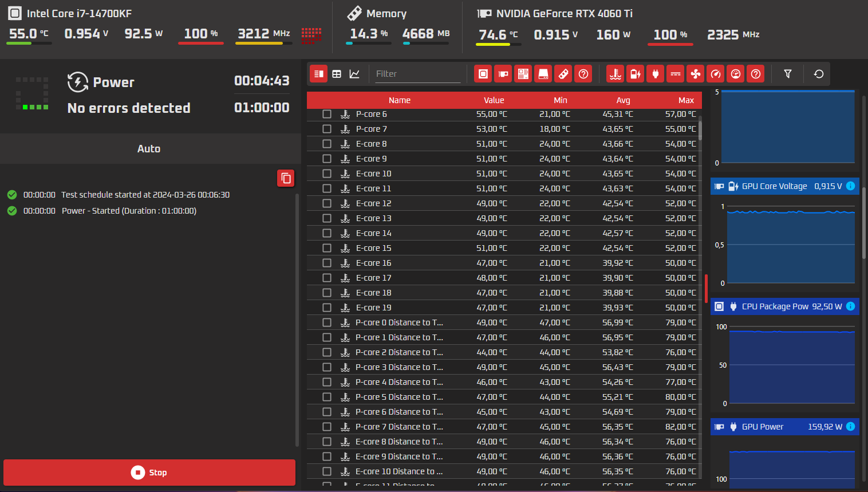868x492 pixels.
Task: Sort the table by the Max column
Action: click(686, 100)
